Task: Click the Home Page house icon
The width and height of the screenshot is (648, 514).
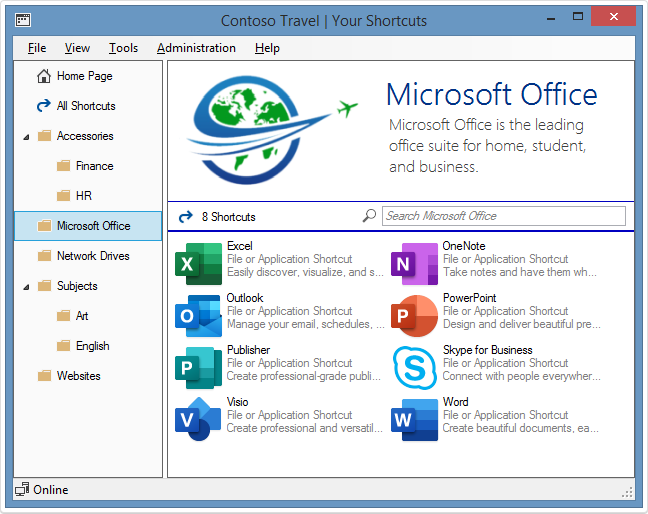Action: pyautogui.click(x=44, y=76)
